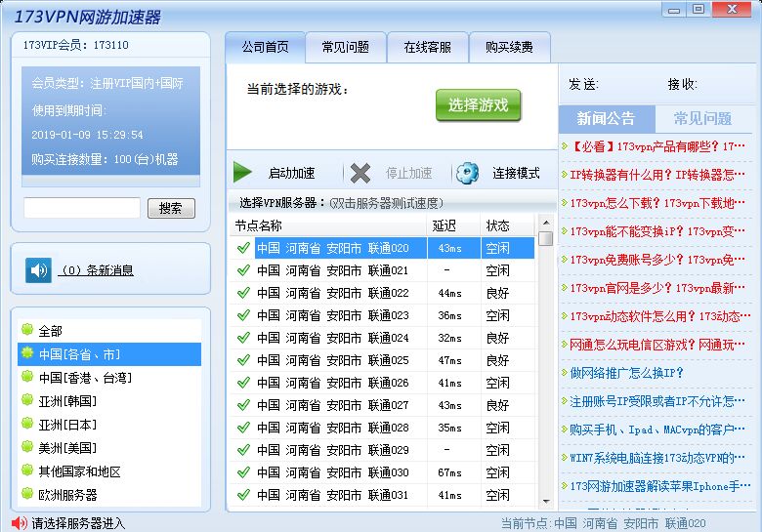Focus the search text input field
The height and width of the screenshot is (532, 762).
[x=82, y=208]
